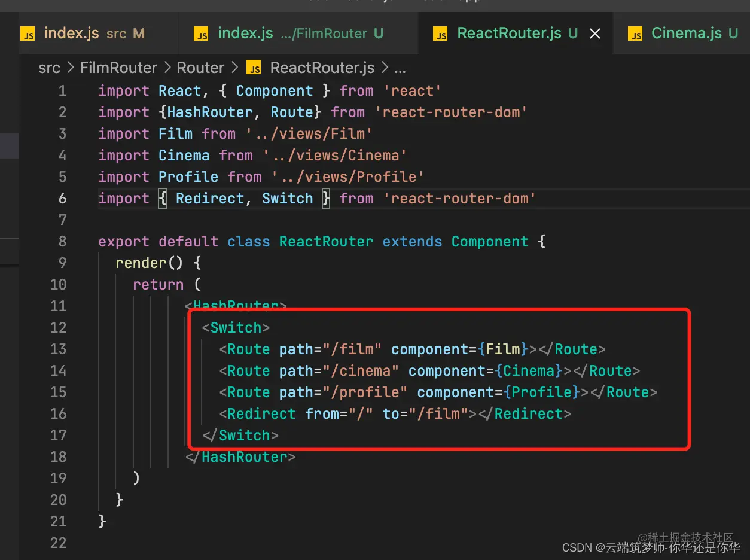Screen dimensions: 750x560
Task: Click path="/film" attribute on line 13
Action: click(331, 349)
